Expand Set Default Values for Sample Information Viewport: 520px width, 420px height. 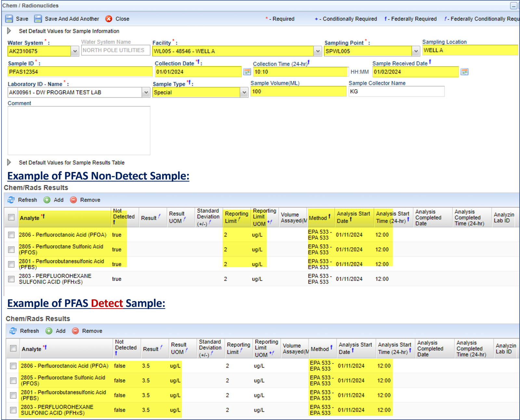pyautogui.click(x=9, y=31)
